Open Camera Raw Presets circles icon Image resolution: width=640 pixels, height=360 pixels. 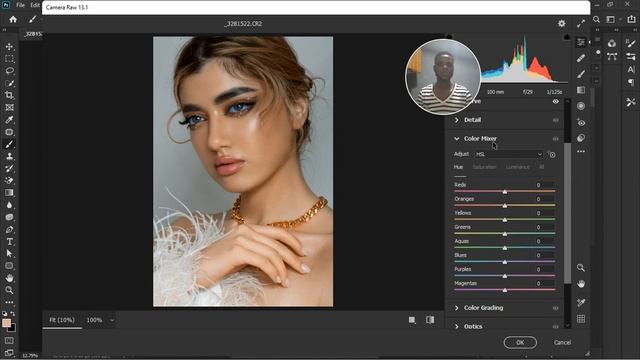pos(581,138)
